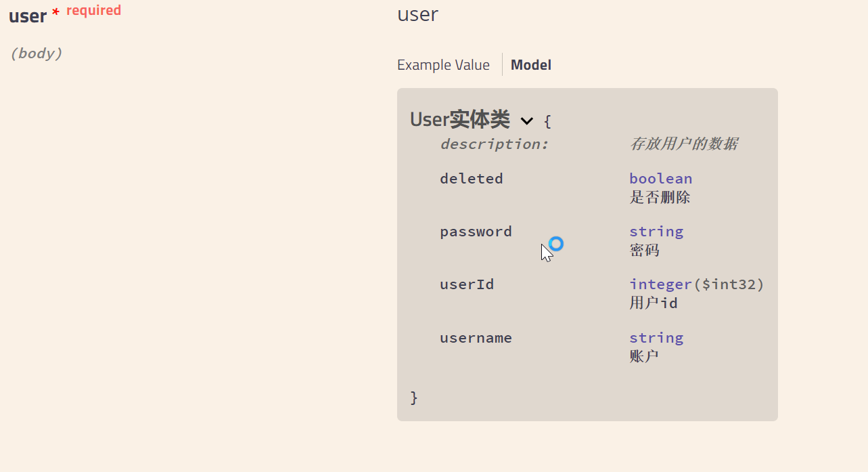Screen dimensions: 868x472
Task: Click the 账户 description text
Action: pyautogui.click(x=645, y=356)
